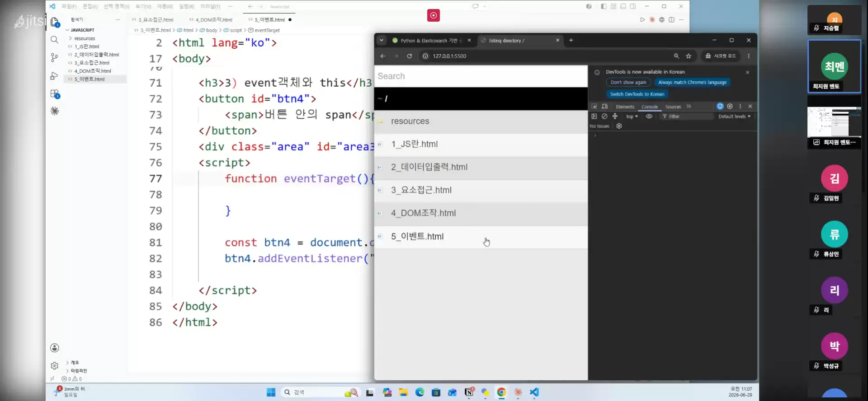Switch to the DevTools Elements tab
This screenshot has height=401, width=868.
(625, 107)
